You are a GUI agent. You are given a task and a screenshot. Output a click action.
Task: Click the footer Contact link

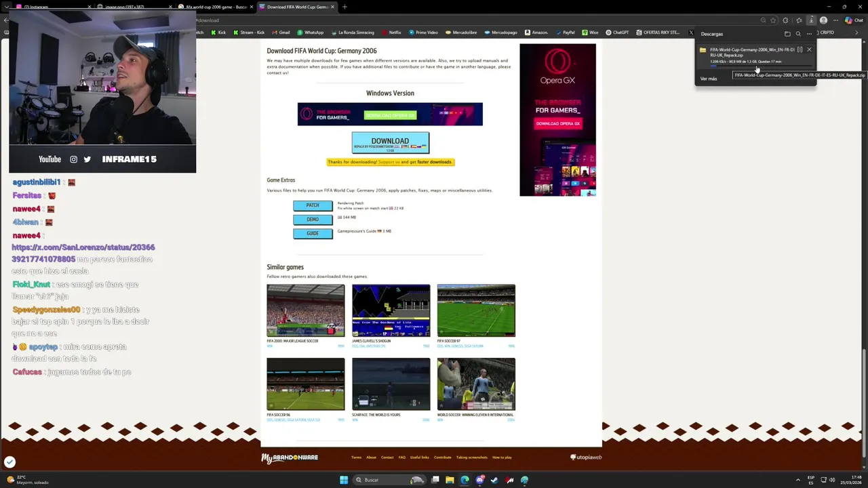(x=387, y=457)
